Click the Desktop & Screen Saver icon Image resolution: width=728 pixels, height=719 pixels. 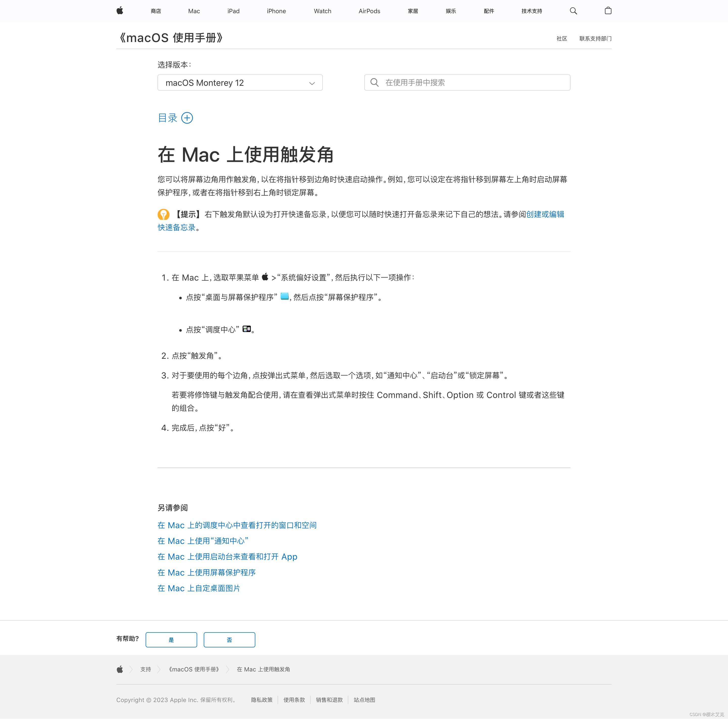point(284,297)
